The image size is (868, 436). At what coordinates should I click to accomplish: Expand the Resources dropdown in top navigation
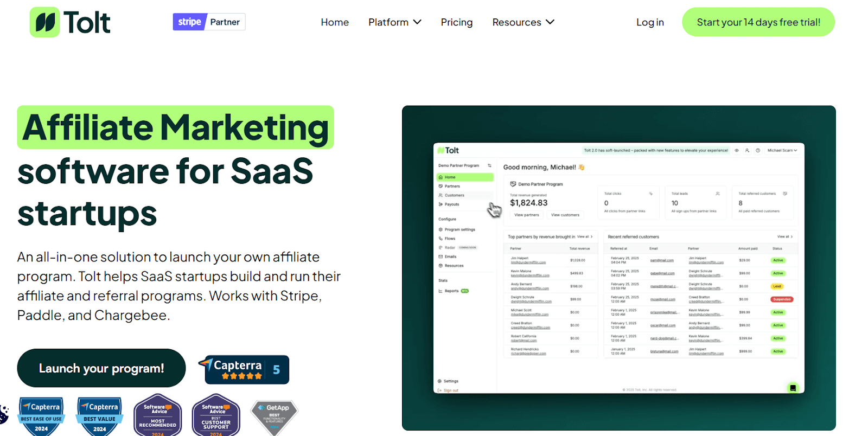tap(523, 22)
